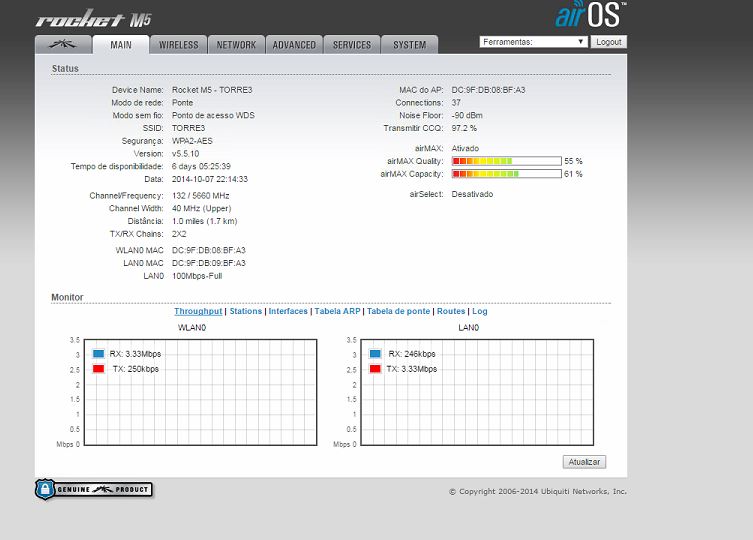Show the Tabela ARP link
The width and height of the screenshot is (753, 540).
pos(337,311)
